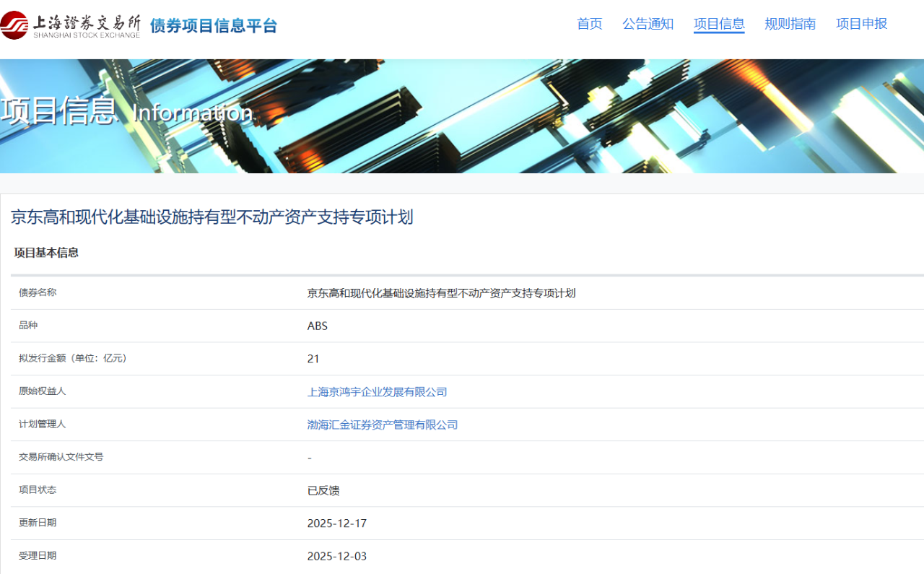The image size is (924, 574).
Task: Click the 拟发行金额（单位：亿元）row label
Action: tap(73, 358)
